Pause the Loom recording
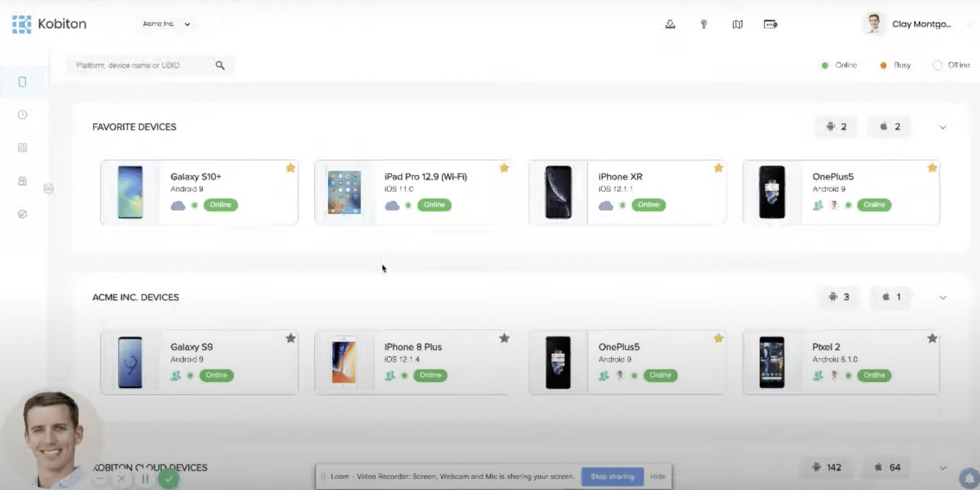The width and height of the screenshot is (980, 490). click(145, 479)
